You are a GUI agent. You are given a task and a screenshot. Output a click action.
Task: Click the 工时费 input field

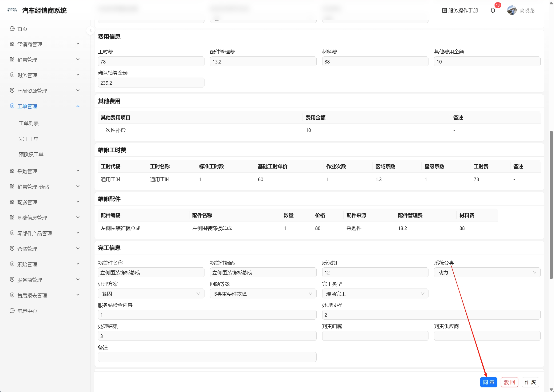click(151, 62)
